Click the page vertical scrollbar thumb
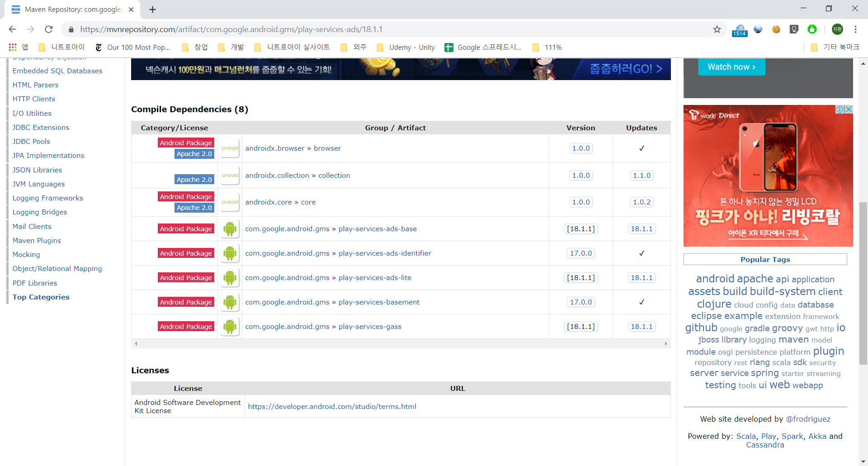868x466 pixels. (863, 283)
